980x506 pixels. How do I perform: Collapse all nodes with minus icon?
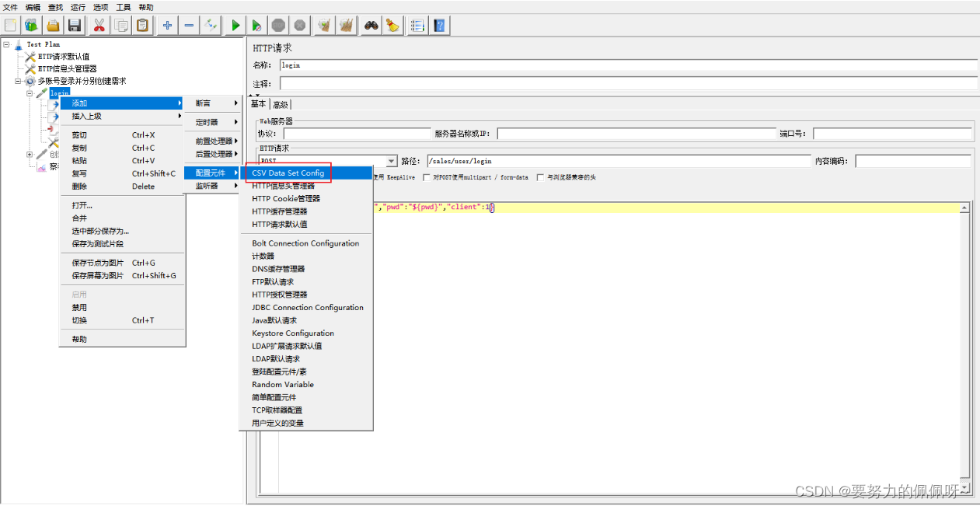click(x=189, y=26)
